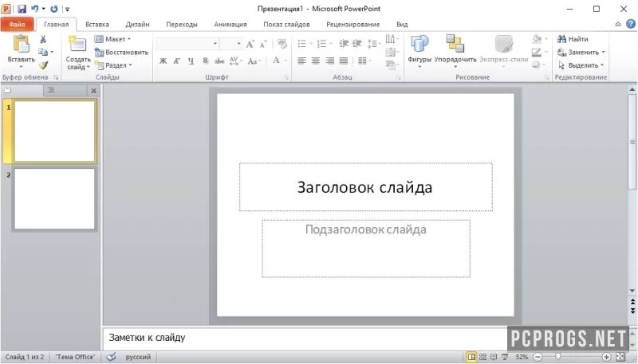Open the Упорядочить arrange menu

coord(455,49)
